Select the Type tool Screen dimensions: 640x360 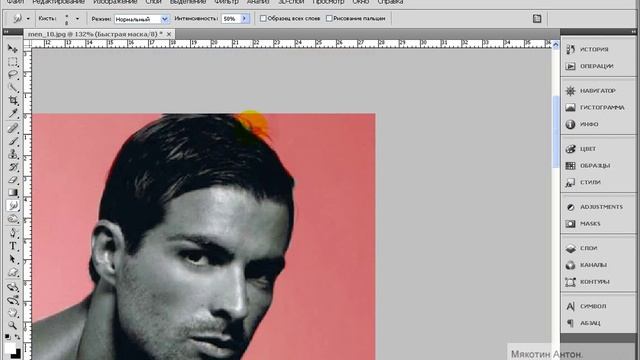point(13,246)
